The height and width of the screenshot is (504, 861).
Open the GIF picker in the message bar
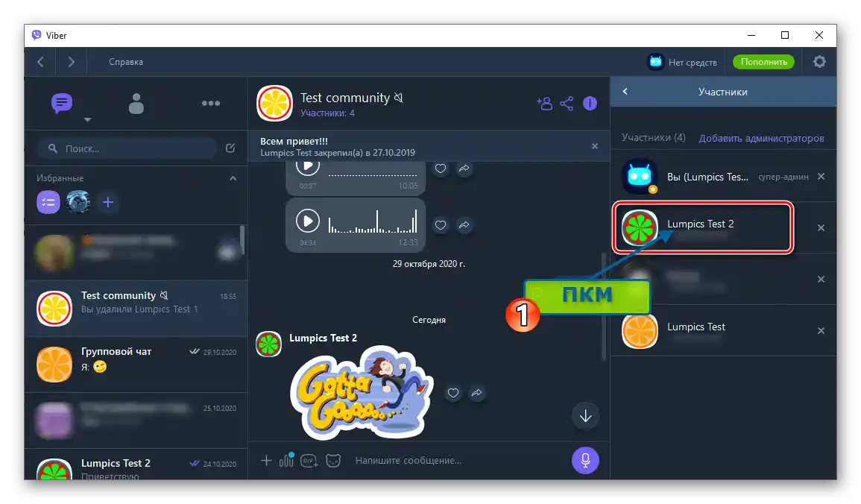pyautogui.click(x=308, y=461)
